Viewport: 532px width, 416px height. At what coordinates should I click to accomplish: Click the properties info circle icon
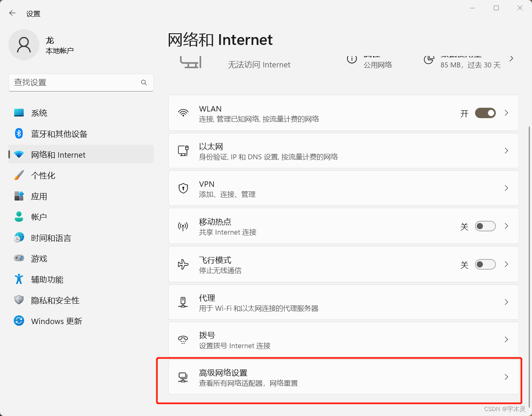[352, 59]
